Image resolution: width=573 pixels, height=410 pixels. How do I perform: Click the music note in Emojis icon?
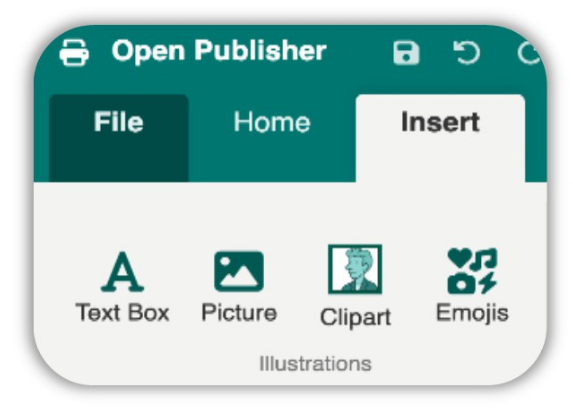tap(483, 259)
